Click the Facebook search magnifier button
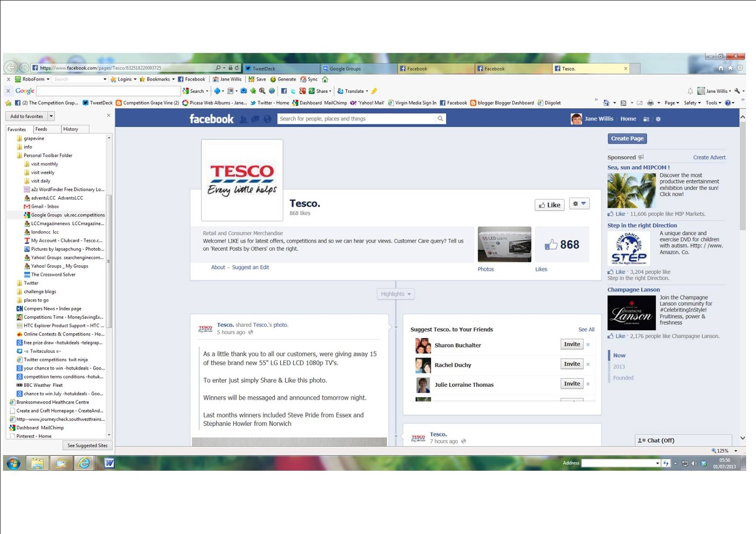The width and height of the screenshot is (756, 534). 440,119
